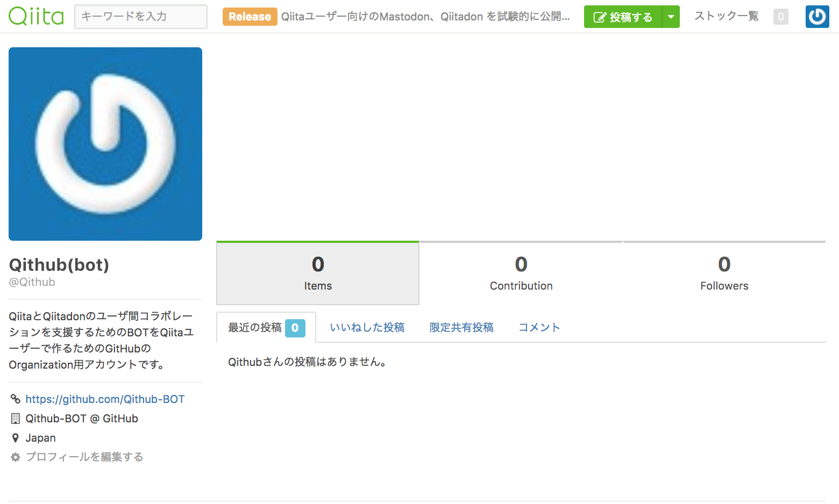Open the user avatar menu in header
839x504 pixels.
(x=817, y=17)
